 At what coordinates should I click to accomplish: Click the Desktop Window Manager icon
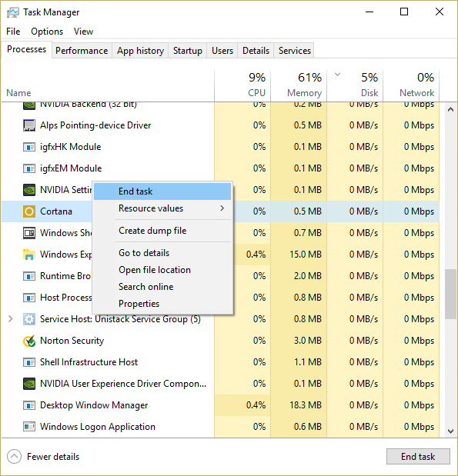pos(29,405)
